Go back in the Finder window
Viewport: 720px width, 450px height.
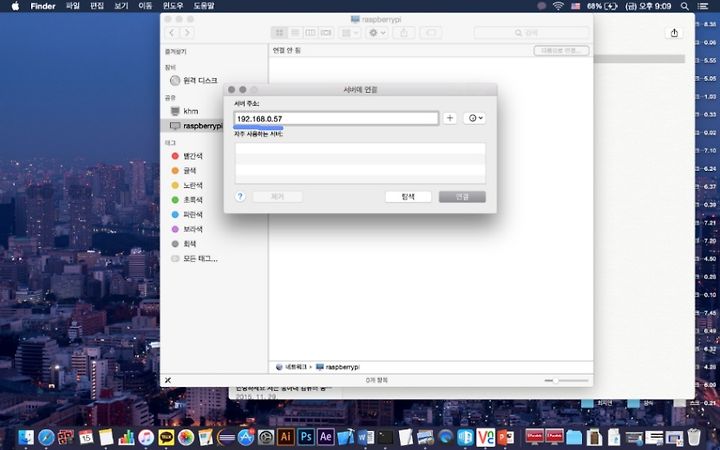pos(172,33)
